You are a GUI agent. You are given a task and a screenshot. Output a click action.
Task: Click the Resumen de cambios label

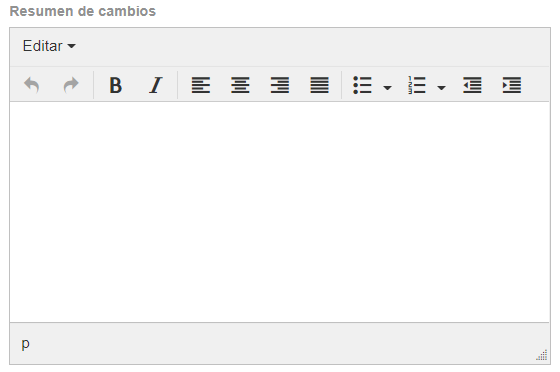point(82,11)
